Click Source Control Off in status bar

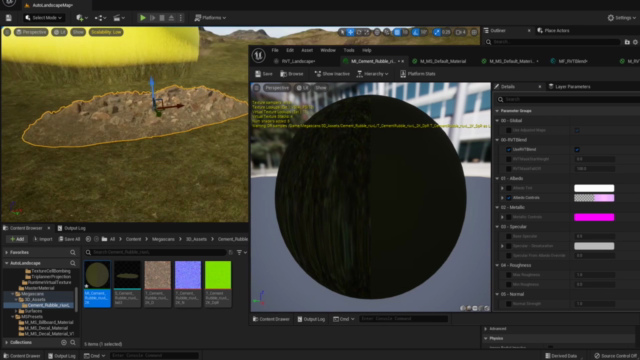click(616, 356)
